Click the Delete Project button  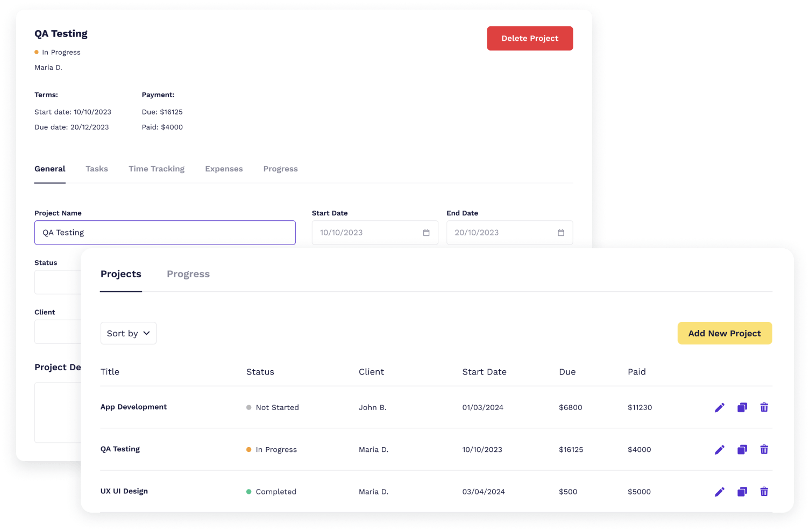tap(530, 38)
